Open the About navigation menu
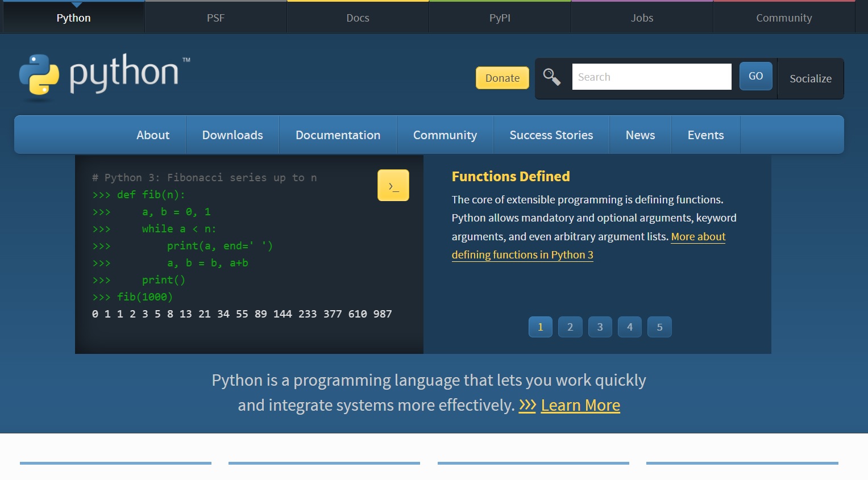 [153, 135]
